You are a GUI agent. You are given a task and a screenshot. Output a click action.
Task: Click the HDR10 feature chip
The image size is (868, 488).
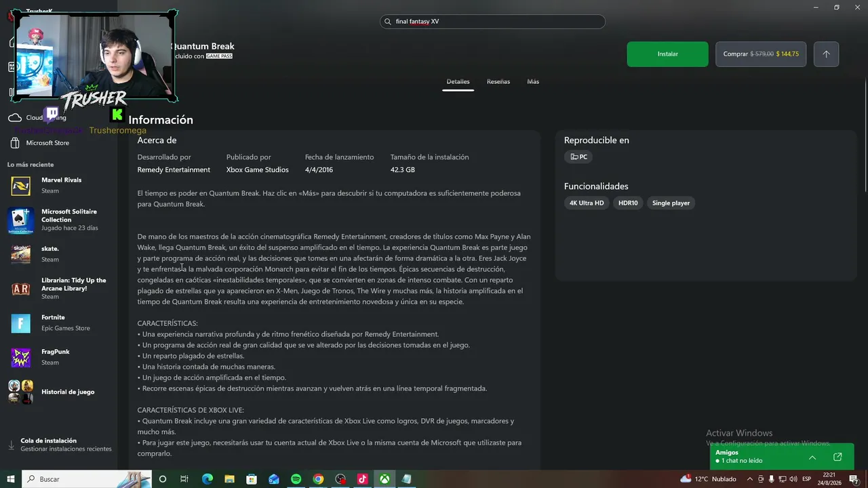pos(628,203)
